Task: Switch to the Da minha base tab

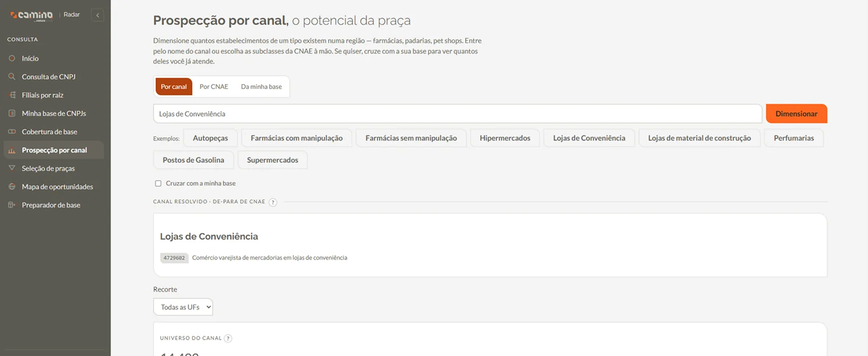Action: click(261, 86)
